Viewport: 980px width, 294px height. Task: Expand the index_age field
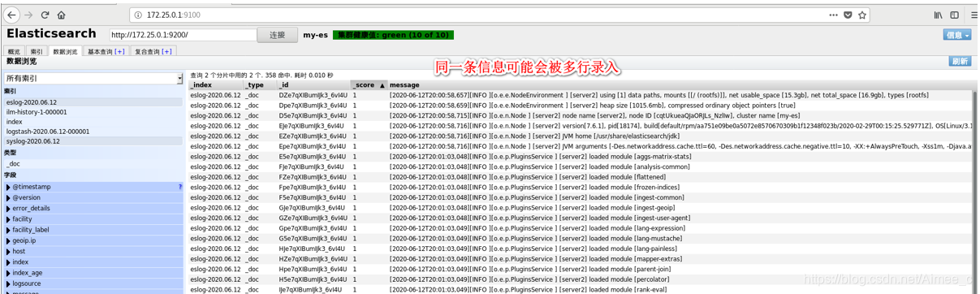9,273
